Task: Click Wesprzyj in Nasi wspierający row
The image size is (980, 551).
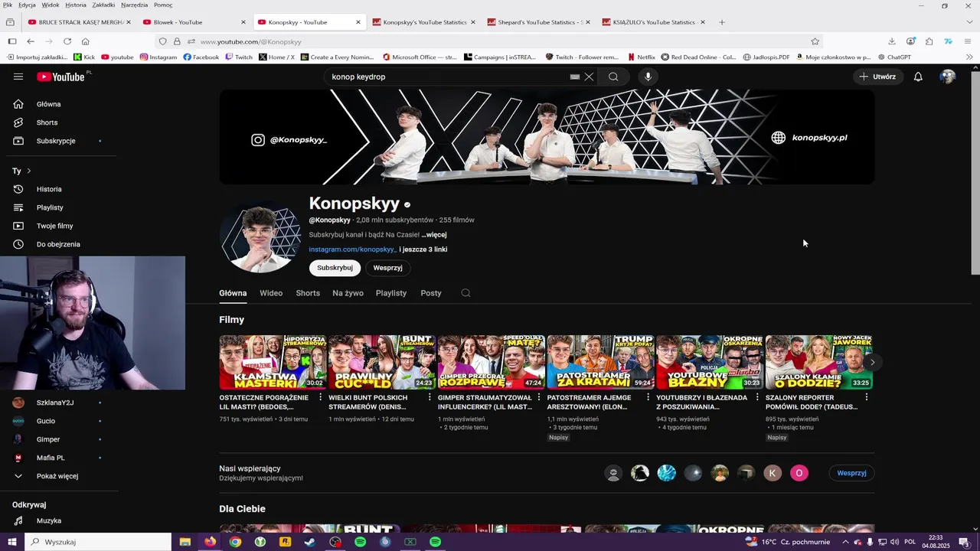Action: click(x=851, y=473)
